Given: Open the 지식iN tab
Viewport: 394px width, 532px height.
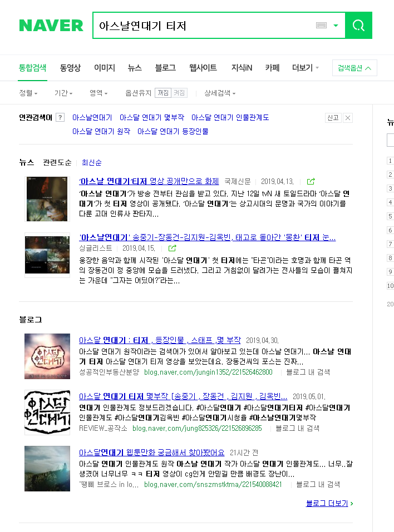Looking at the screenshot, I should point(242,68).
